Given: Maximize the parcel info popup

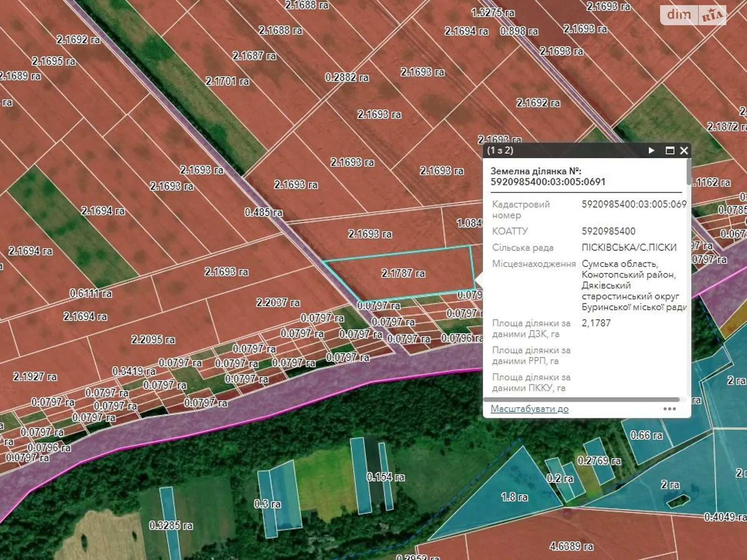Looking at the screenshot, I should (669, 150).
